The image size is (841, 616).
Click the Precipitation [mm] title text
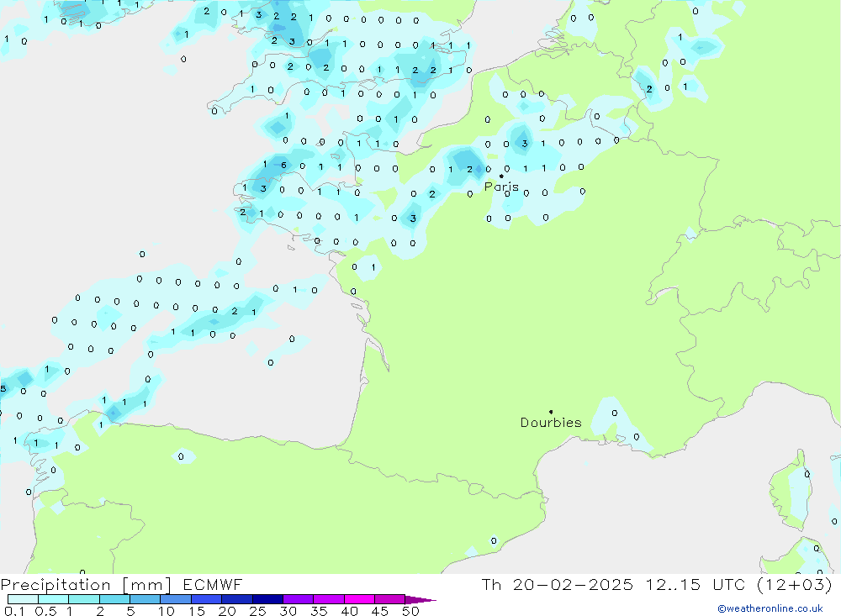(x=86, y=585)
